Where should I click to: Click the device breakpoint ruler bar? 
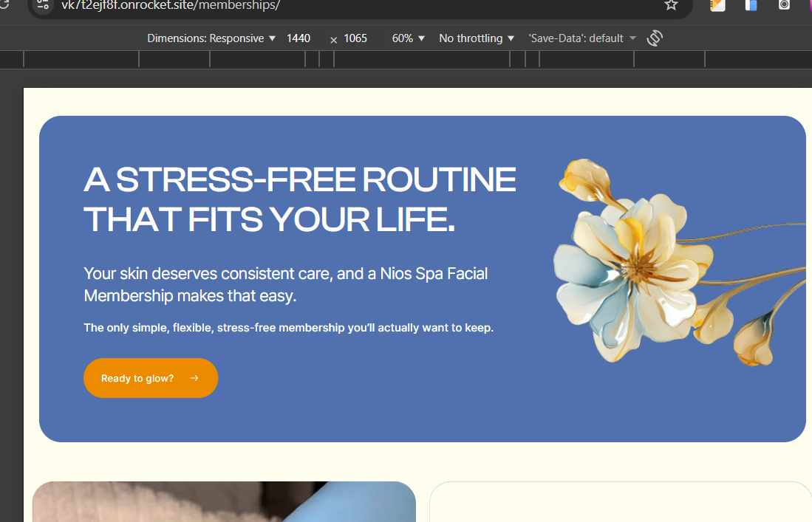click(406, 60)
